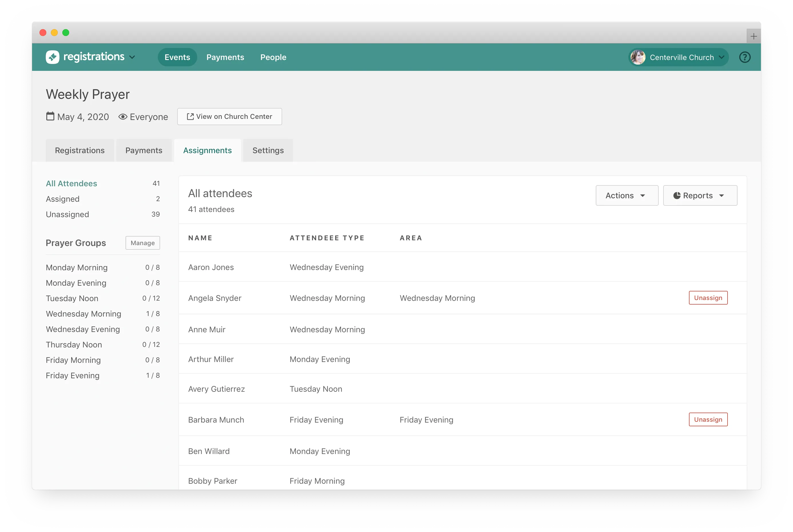Viewport: 793px width, 532px height.
Task: Click View on Church Center button
Action: tap(230, 117)
